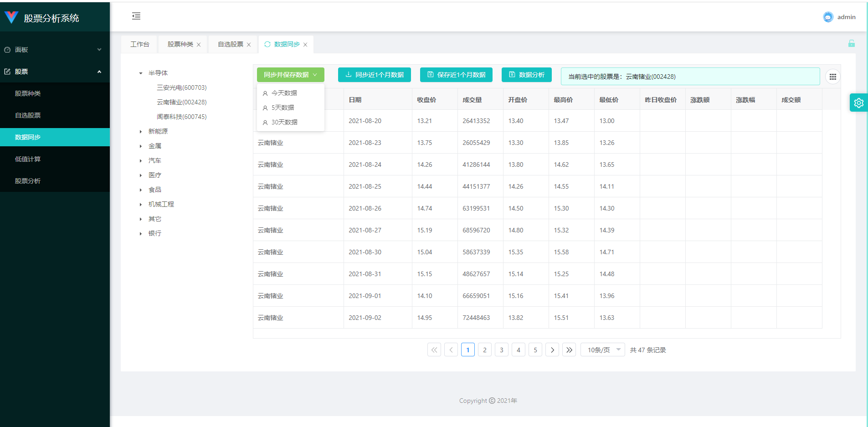Expand the 汽车 tree node
The width and height of the screenshot is (868, 427).
click(141, 161)
